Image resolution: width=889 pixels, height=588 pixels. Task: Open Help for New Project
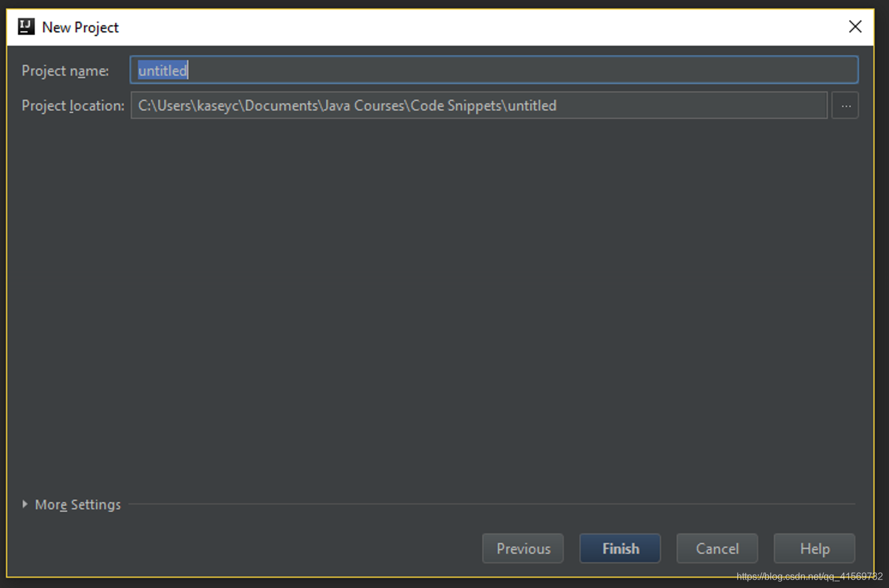815,548
